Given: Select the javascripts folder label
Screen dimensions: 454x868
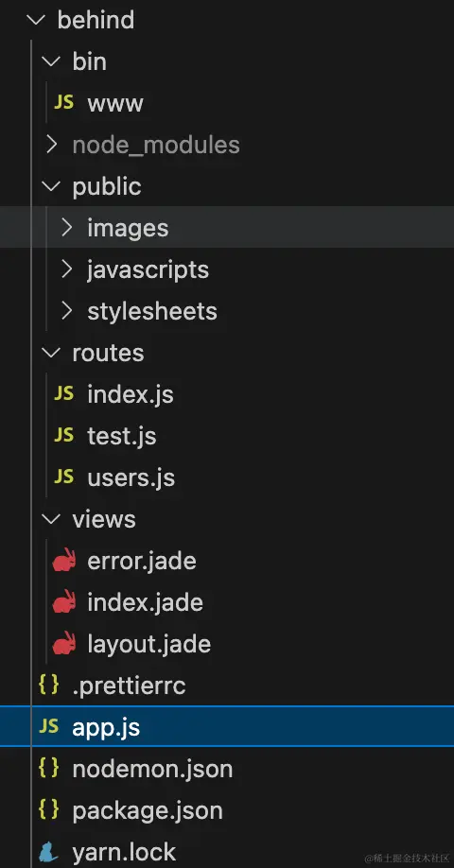Looking at the screenshot, I should 148,269.
